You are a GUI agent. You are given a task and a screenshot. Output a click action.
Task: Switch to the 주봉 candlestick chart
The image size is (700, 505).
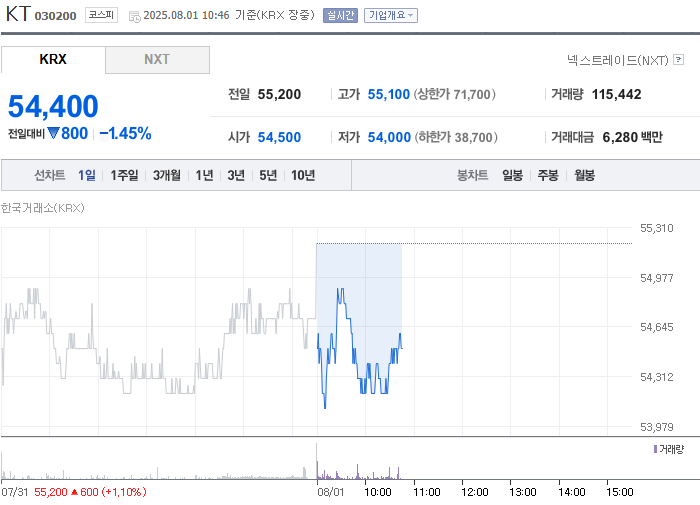pyautogui.click(x=548, y=175)
